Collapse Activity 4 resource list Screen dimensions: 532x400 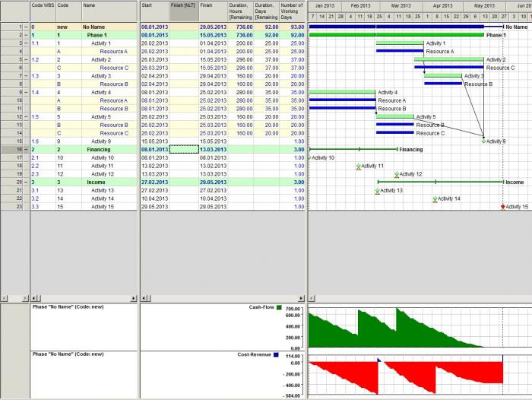26,92
